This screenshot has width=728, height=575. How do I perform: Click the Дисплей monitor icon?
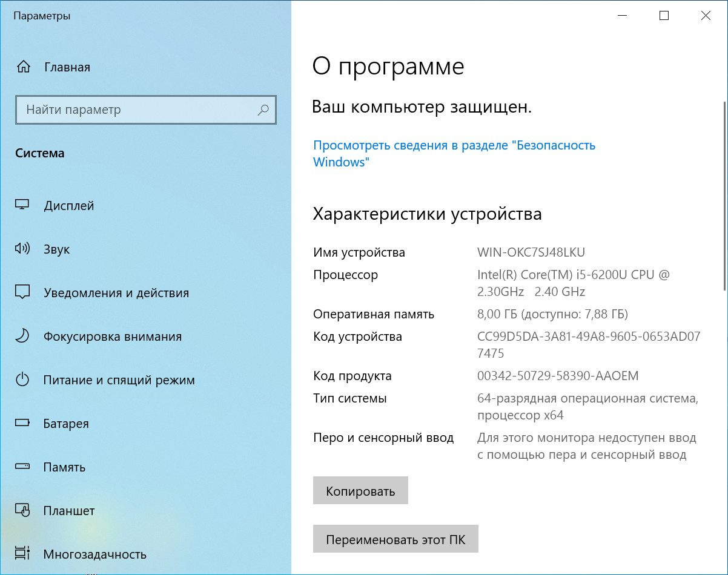(x=22, y=206)
